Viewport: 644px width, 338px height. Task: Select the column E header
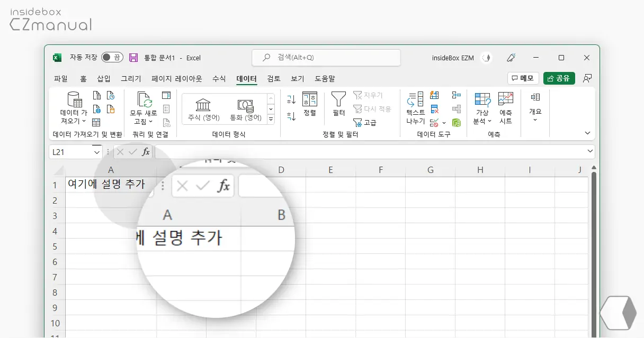pos(330,170)
